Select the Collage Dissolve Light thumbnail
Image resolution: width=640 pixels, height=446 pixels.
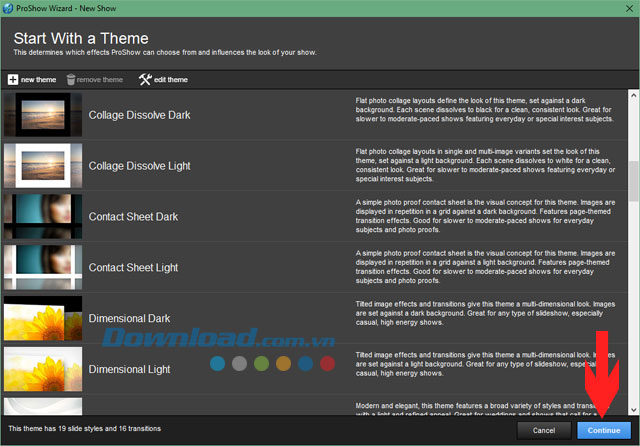click(43, 166)
